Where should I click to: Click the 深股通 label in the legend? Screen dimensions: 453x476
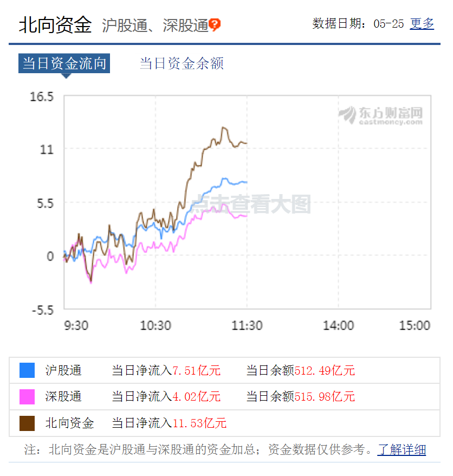[63, 397]
